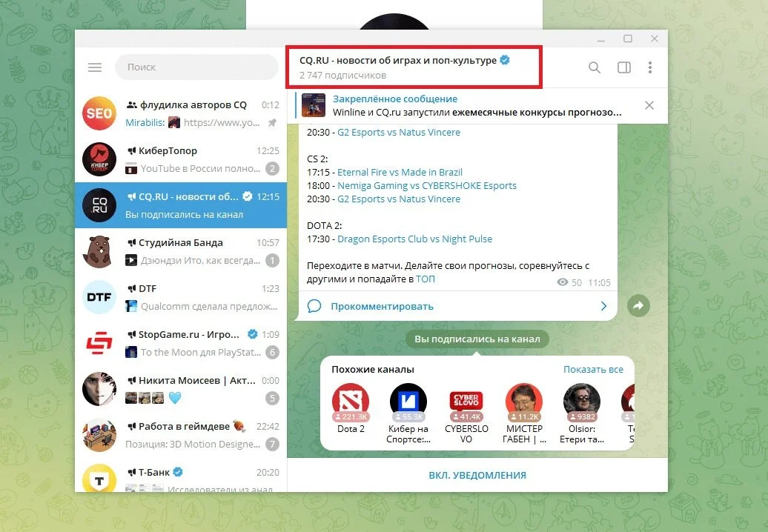The width and height of the screenshot is (768, 532).
Task: Open Eternal Fire vs Made in Brazil link
Action: [x=400, y=173]
